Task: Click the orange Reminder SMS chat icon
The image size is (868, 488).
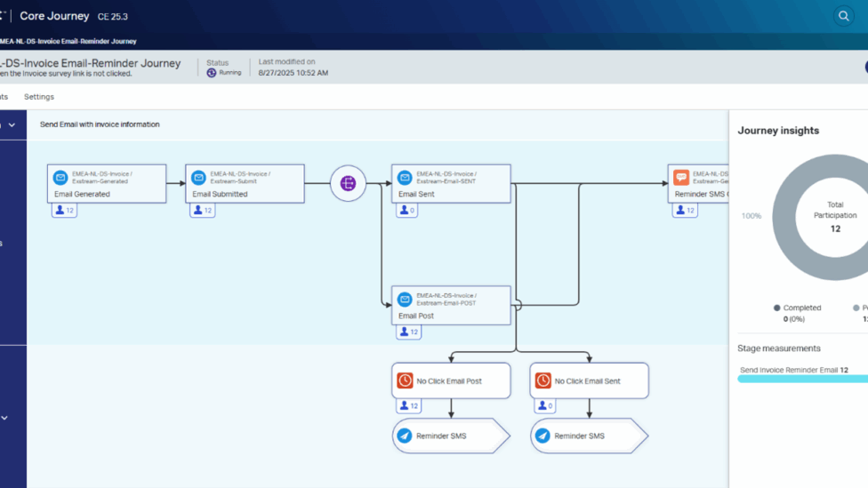Action: point(681,178)
